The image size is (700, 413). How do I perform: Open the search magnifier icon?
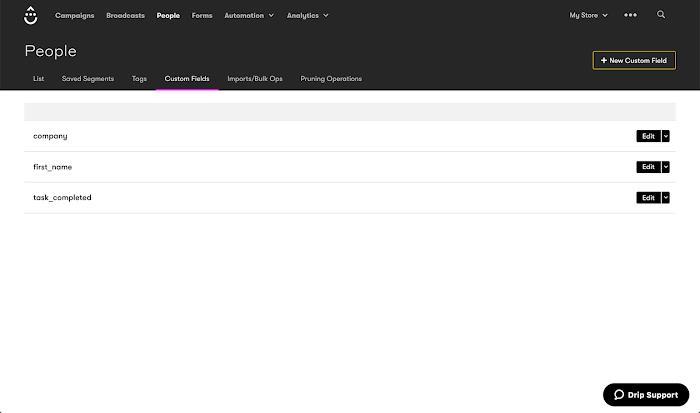pos(661,15)
